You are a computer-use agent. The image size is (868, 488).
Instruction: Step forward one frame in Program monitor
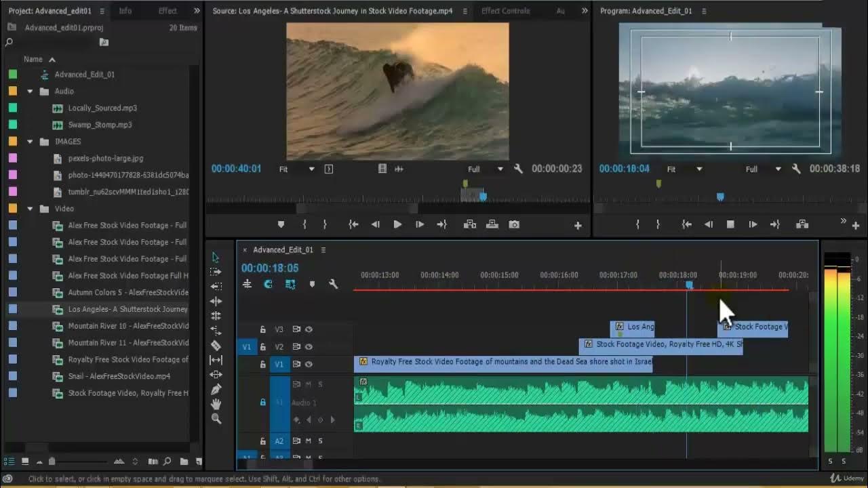tap(753, 224)
